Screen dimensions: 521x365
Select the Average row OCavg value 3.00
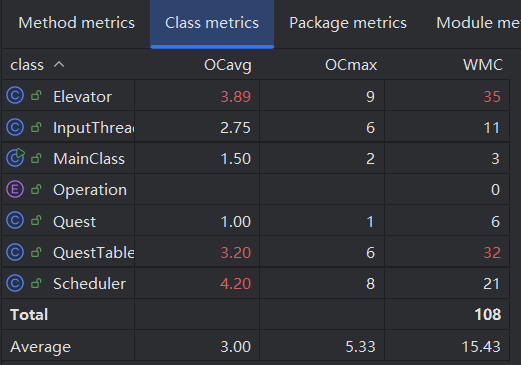pos(235,347)
